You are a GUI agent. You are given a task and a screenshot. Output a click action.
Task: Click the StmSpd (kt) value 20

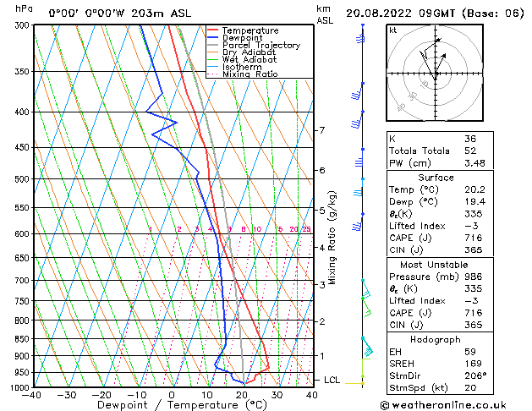(470, 387)
